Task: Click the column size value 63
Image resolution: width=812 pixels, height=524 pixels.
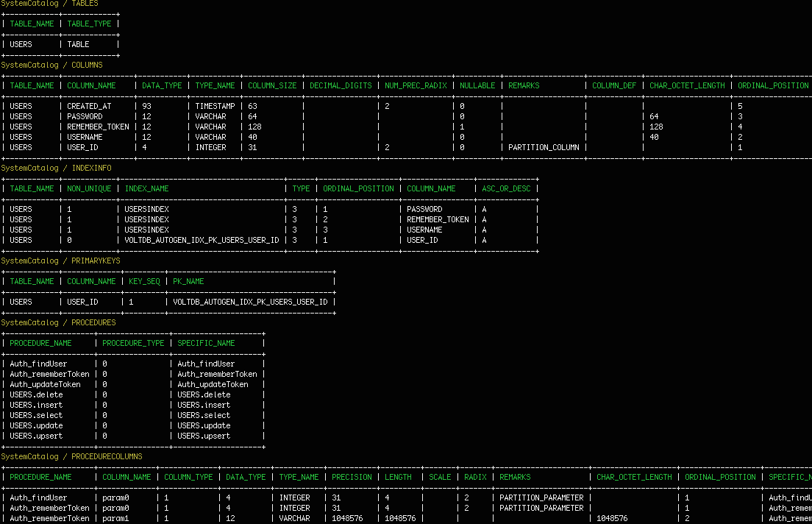Action: coord(253,106)
